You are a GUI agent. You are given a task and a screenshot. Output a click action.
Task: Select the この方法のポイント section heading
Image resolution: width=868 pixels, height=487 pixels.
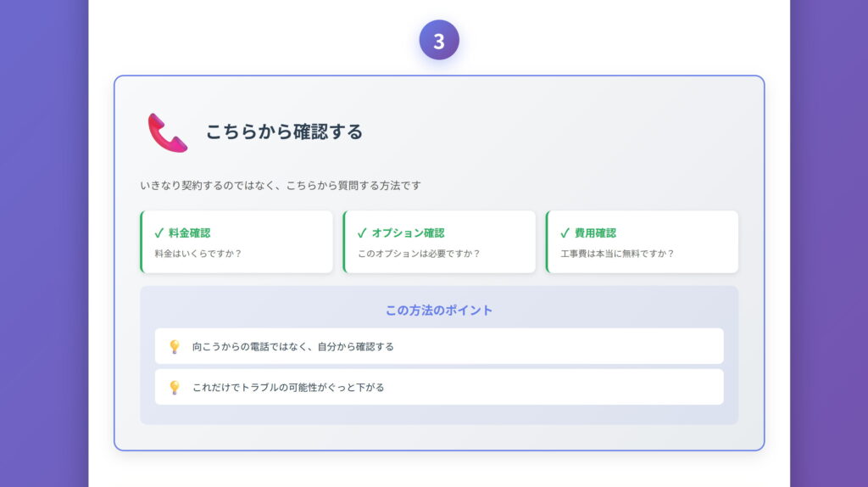[x=439, y=310]
